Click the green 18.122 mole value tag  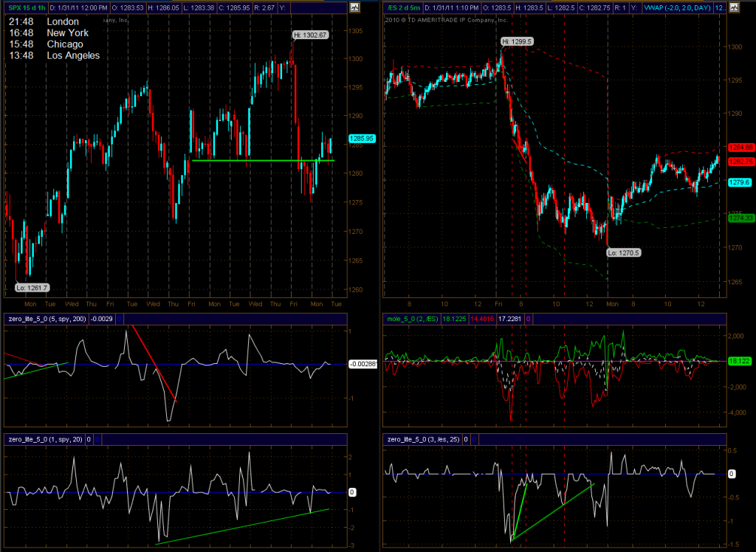pos(740,361)
